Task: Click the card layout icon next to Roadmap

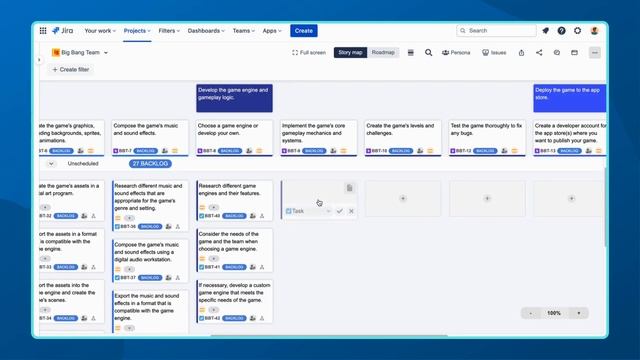Action: click(x=411, y=53)
